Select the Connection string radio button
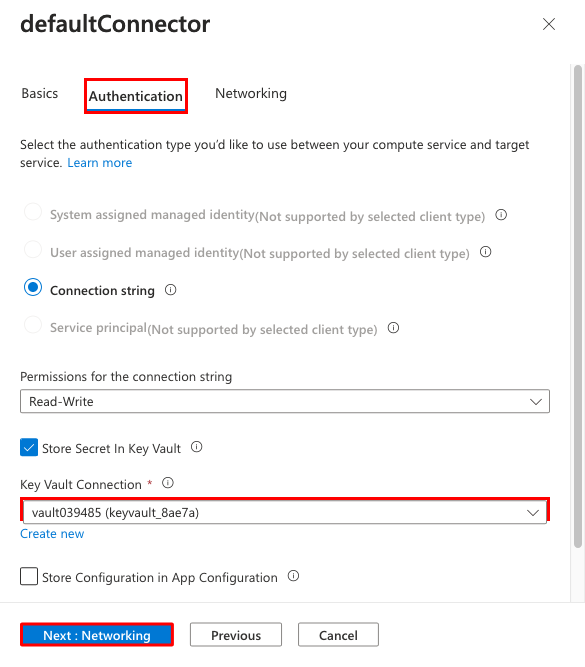The height and width of the screenshot is (667, 585). [33, 287]
